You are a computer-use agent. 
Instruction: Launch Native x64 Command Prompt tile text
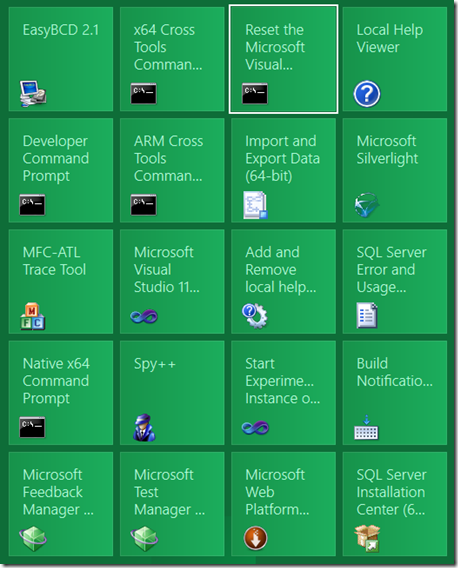coord(56,381)
